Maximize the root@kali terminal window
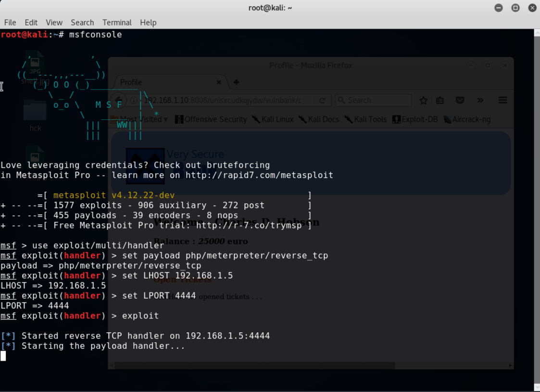Image resolution: width=540 pixels, height=392 pixels. pyautogui.click(x=515, y=8)
